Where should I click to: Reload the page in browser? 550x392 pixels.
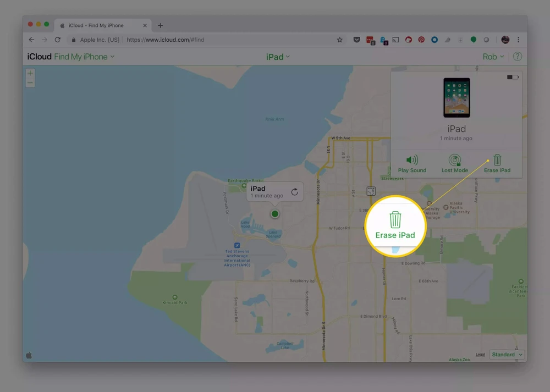click(x=57, y=40)
